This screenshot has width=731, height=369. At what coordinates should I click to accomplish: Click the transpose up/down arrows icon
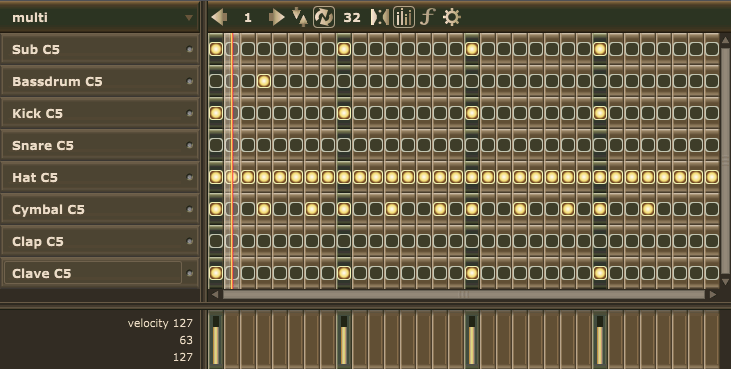coord(300,17)
